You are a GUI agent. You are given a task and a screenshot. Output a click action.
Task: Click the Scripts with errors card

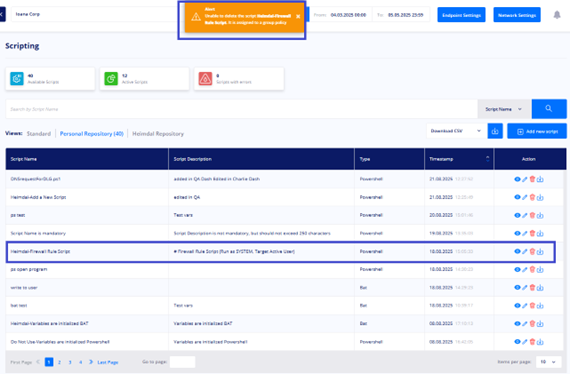click(239, 79)
